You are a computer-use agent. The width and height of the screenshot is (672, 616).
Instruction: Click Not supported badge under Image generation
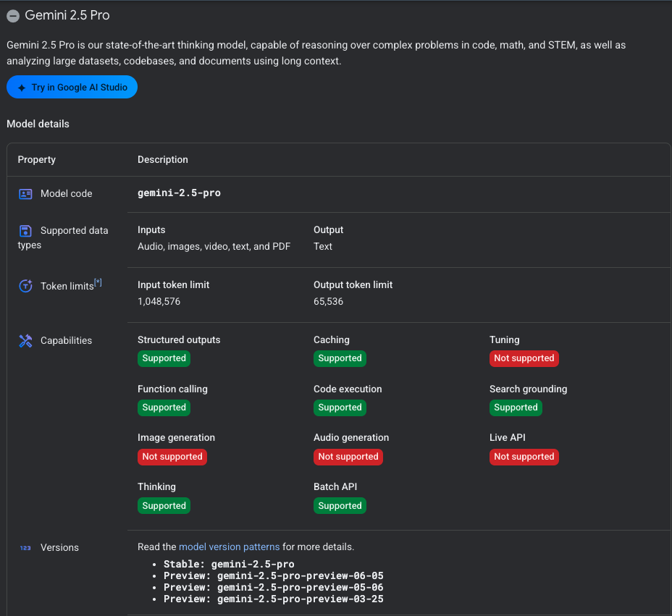(172, 457)
